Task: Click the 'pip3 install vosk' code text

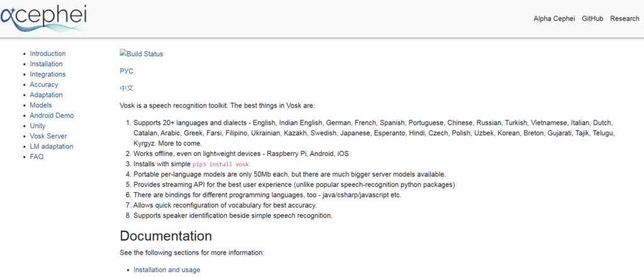Action: coord(221,164)
